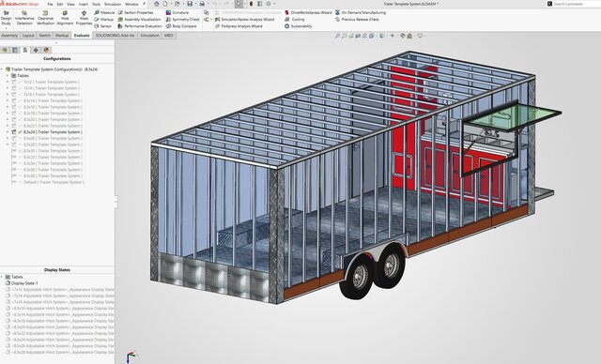Viewport: 601px width, 364px height.
Task: Open the Design Study tool
Action: tap(7, 18)
